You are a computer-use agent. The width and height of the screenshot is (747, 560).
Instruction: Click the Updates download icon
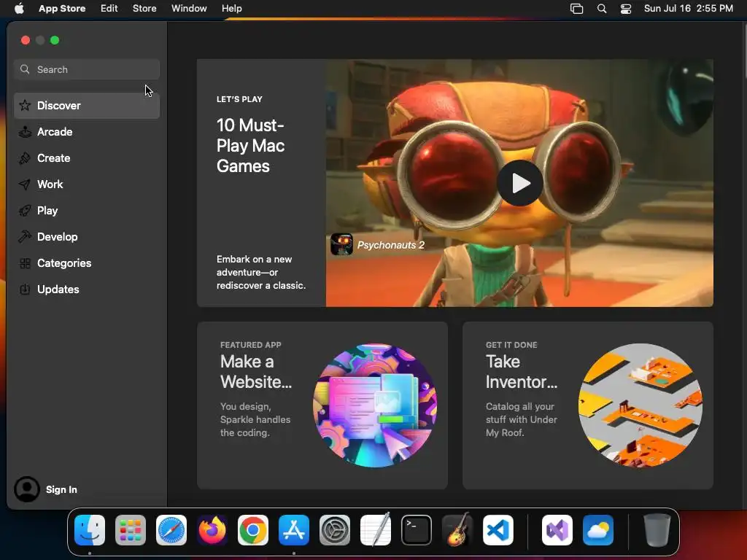(25, 289)
